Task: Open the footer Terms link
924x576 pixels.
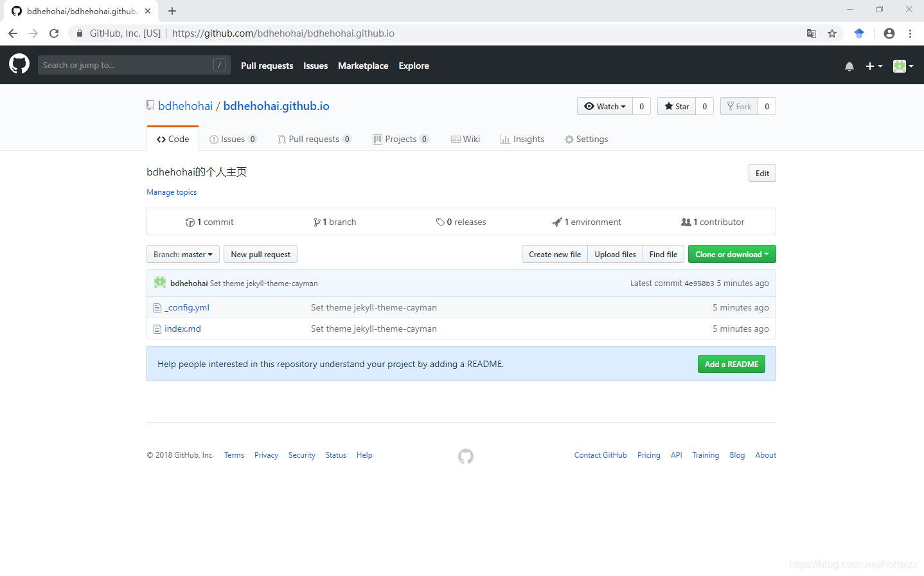Action: [x=234, y=455]
